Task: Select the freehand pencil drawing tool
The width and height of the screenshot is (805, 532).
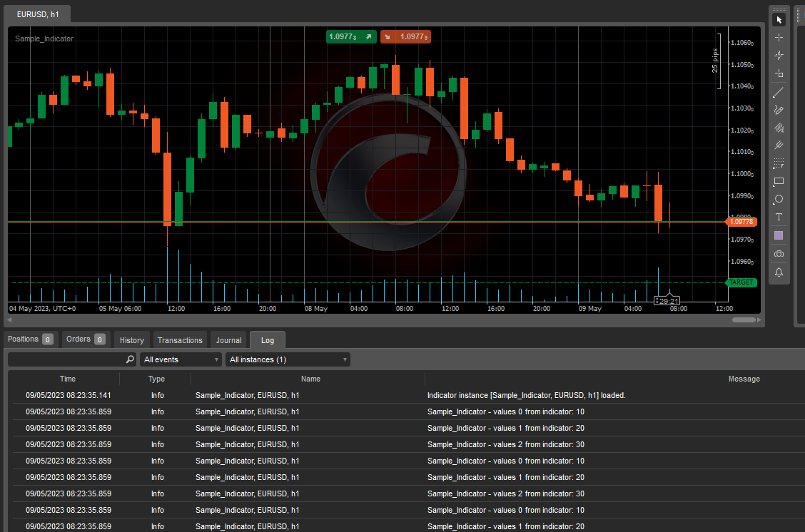Action: tap(779, 110)
